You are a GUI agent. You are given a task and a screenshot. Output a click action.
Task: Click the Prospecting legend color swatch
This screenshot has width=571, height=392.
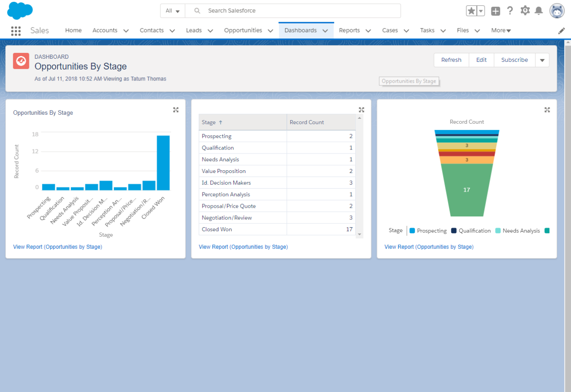(x=412, y=231)
